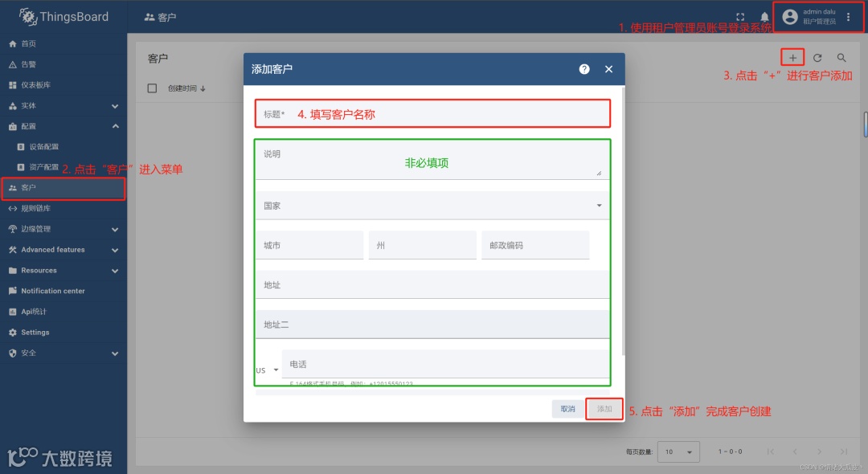
Task: Open the 国家 country dropdown
Action: tap(599, 205)
